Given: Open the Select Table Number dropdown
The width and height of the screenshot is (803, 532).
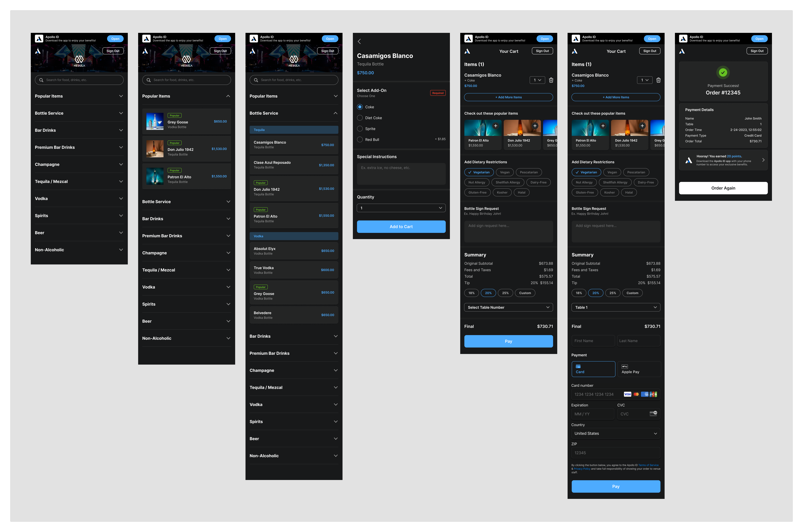Looking at the screenshot, I should [508, 307].
